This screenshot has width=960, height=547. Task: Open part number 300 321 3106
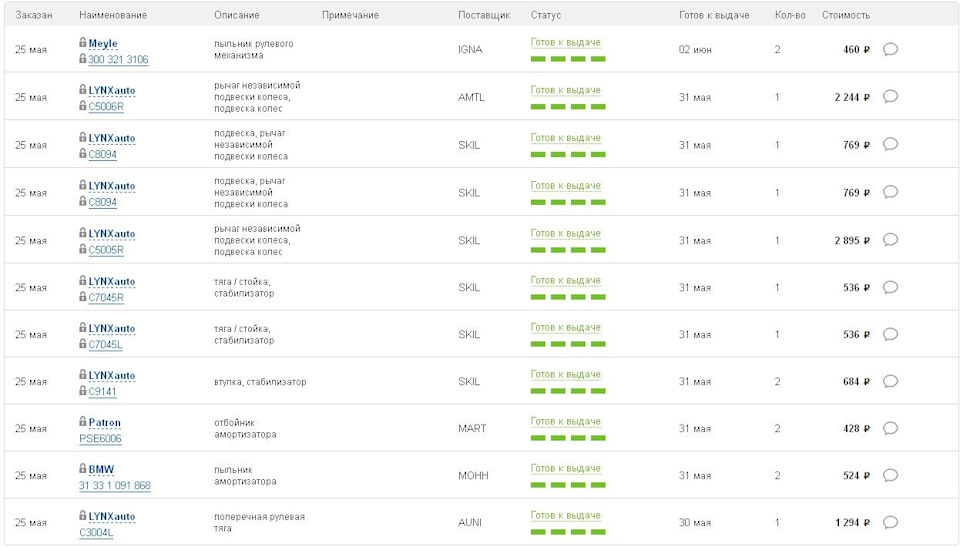point(118,60)
